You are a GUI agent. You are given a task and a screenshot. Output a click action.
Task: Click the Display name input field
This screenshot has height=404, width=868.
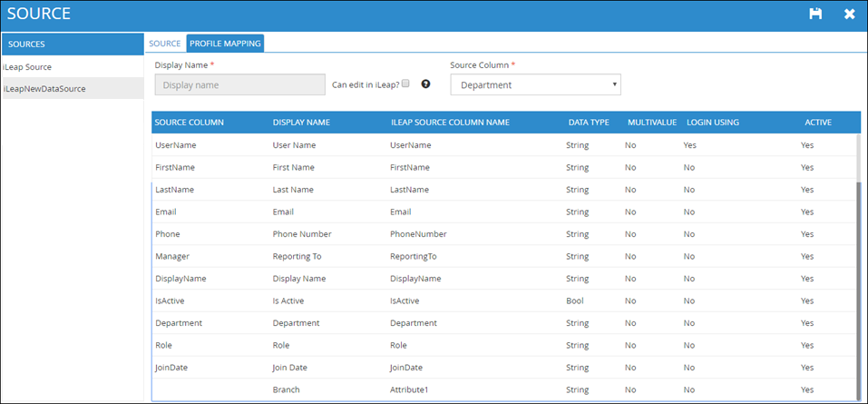point(239,85)
